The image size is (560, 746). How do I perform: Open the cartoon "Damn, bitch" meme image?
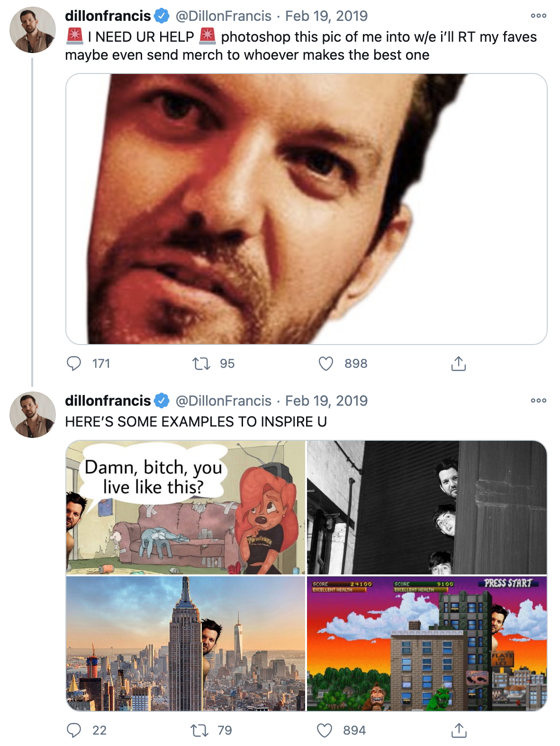click(186, 507)
